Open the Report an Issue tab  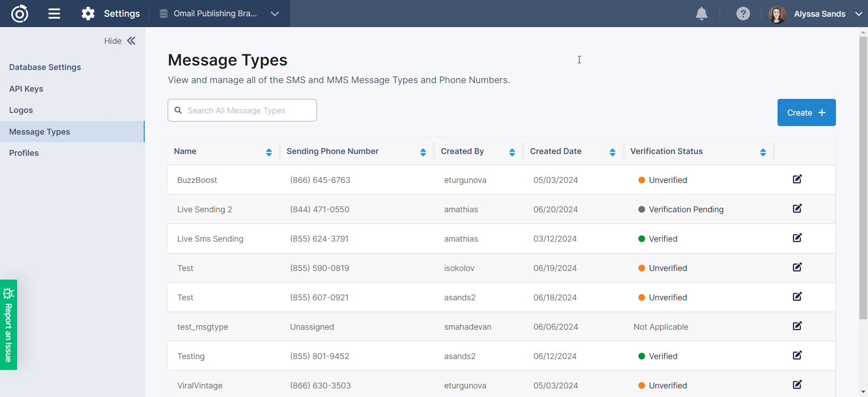(x=8, y=325)
